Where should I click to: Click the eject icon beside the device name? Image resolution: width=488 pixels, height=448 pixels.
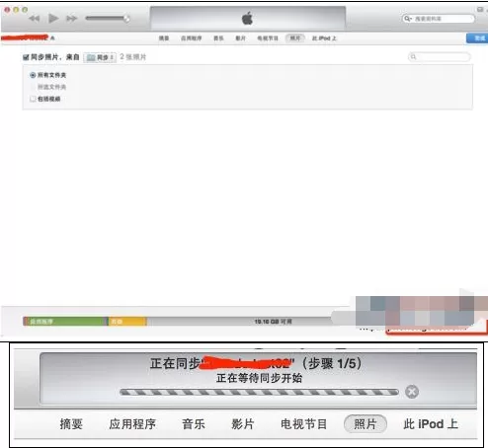(x=52, y=38)
